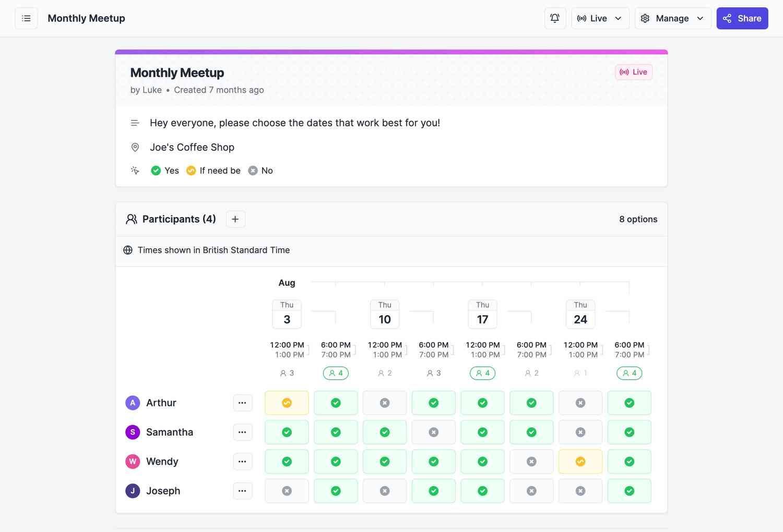
Task: Click Arthur's purple avatar icon
Action: pyautogui.click(x=133, y=403)
